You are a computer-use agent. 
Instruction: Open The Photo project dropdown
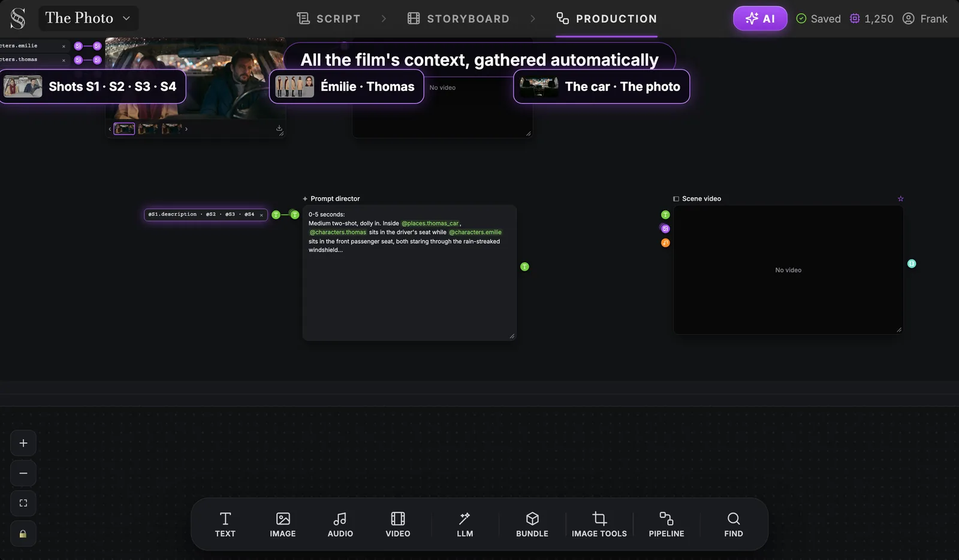(x=88, y=19)
